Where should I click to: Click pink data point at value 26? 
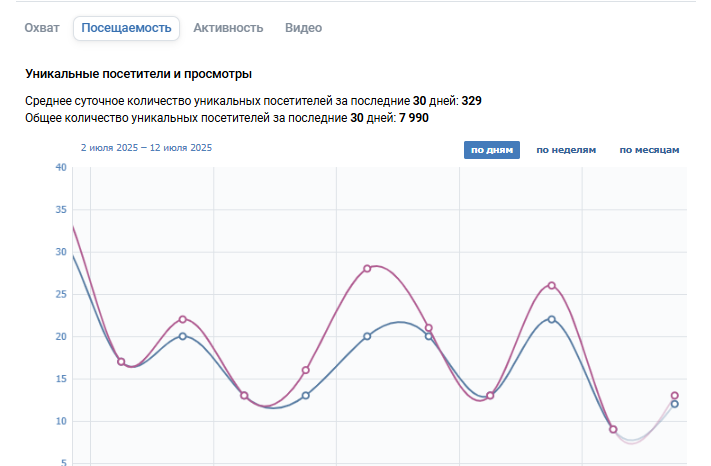click(x=551, y=286)
